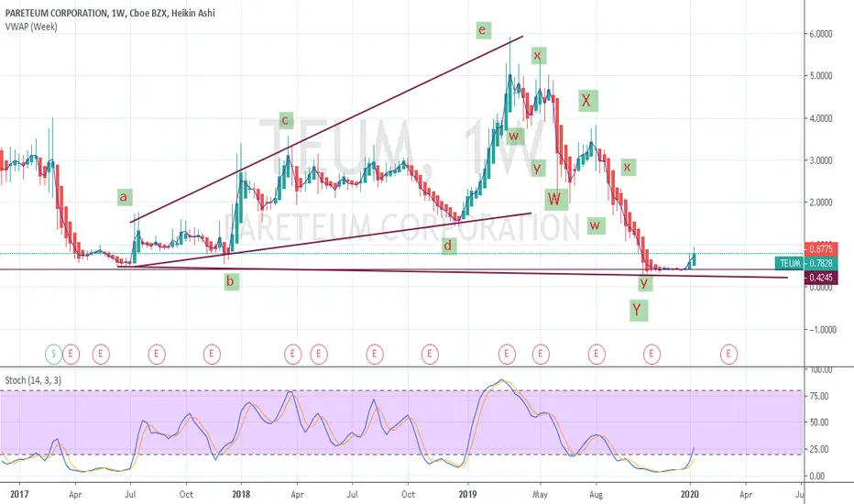The width and height of the screenshot is (854, 504).
Task: Click the 25.00 stochastic axis value
Action: [820, 449]
